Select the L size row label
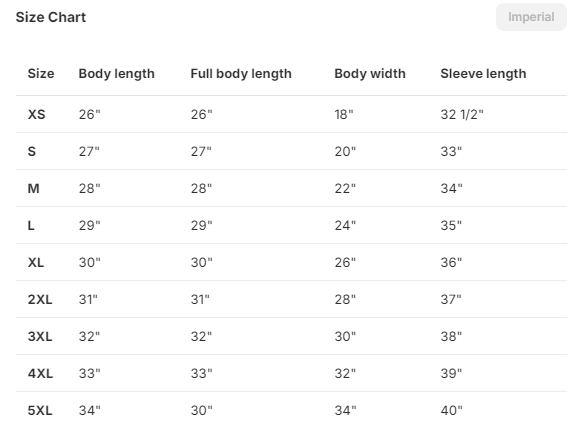Screen dimensions: 580x437 coord(31,225)
